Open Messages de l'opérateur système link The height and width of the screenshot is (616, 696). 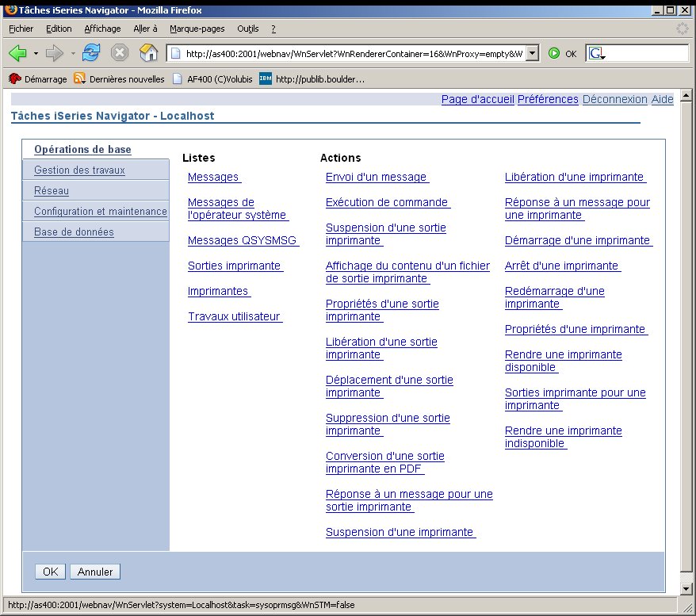point(237,209)
